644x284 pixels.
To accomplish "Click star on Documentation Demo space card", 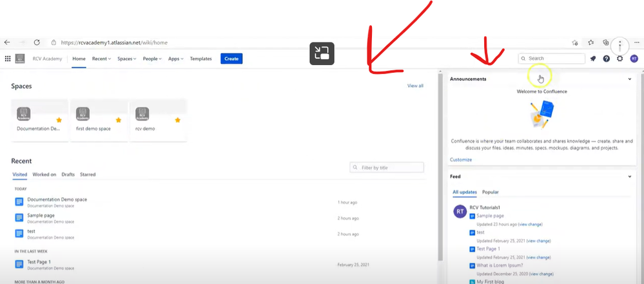I will coord(59,120).
